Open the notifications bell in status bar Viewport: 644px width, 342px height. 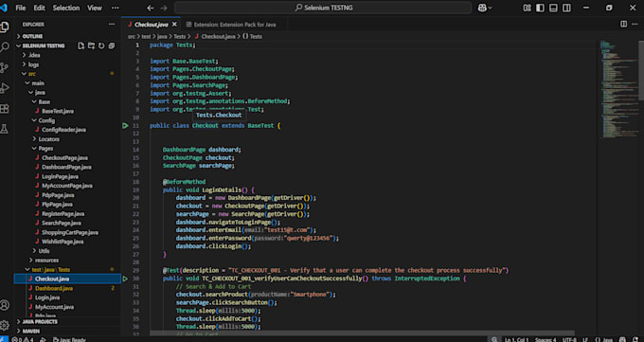coord(635,339)
